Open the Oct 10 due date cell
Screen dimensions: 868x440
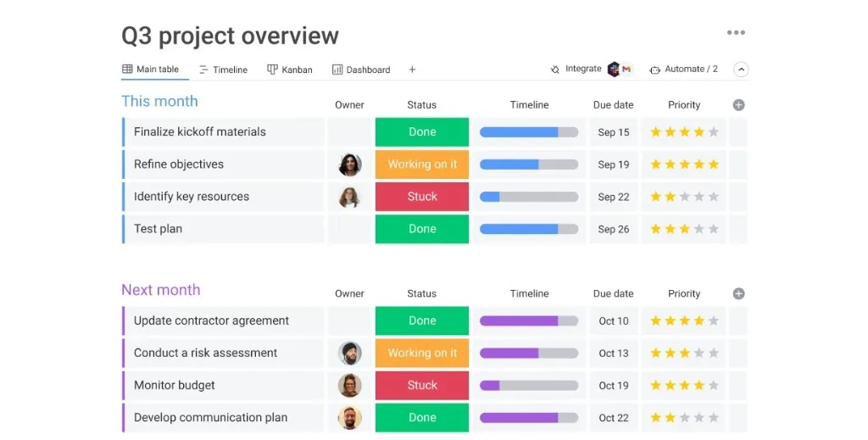click(x=614, y=321)
